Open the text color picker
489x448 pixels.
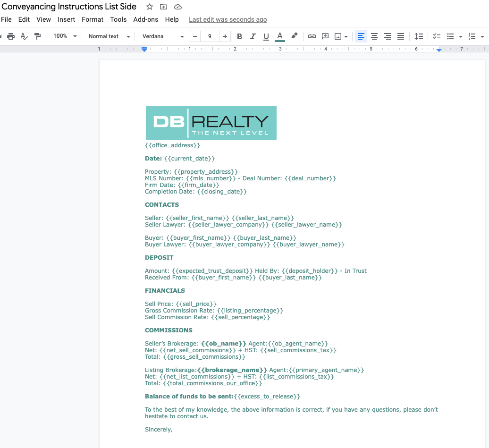pyautogui.click(x=280, y=36)
